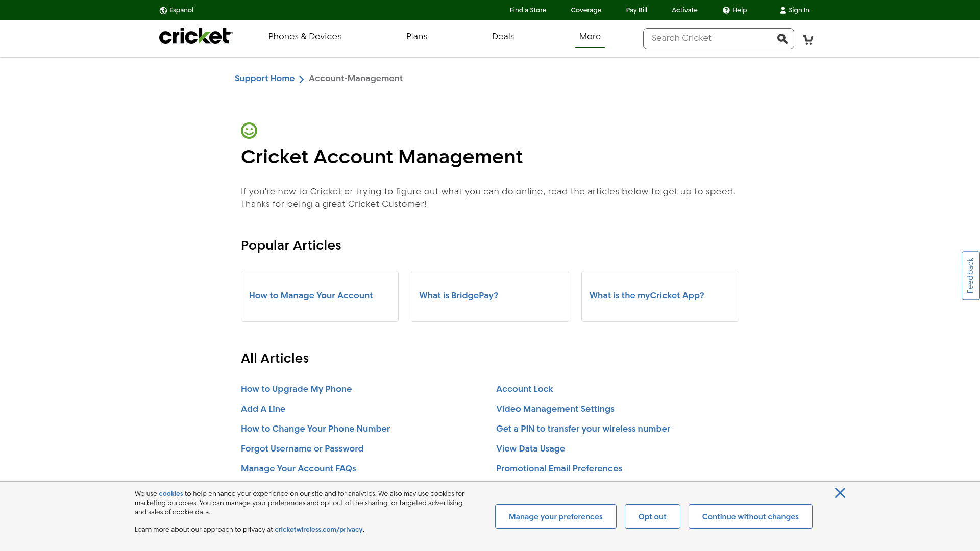Open the Feedback side tab
This screenshot has height=551, width=980.
tap(970, 275)
